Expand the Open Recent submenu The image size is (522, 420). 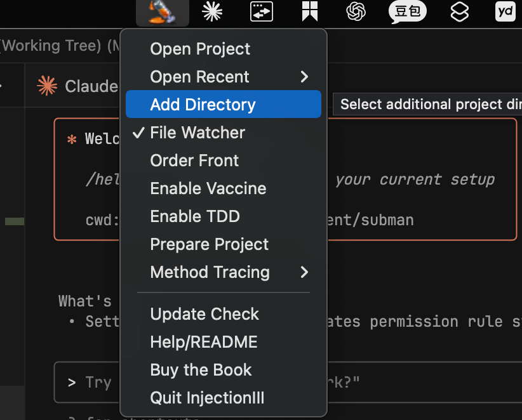[224, 77]
